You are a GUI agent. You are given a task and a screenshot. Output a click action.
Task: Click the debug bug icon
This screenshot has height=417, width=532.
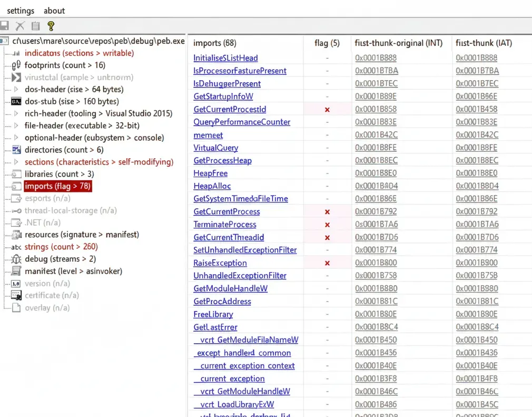pyautogui.click(x=16, y=259)
